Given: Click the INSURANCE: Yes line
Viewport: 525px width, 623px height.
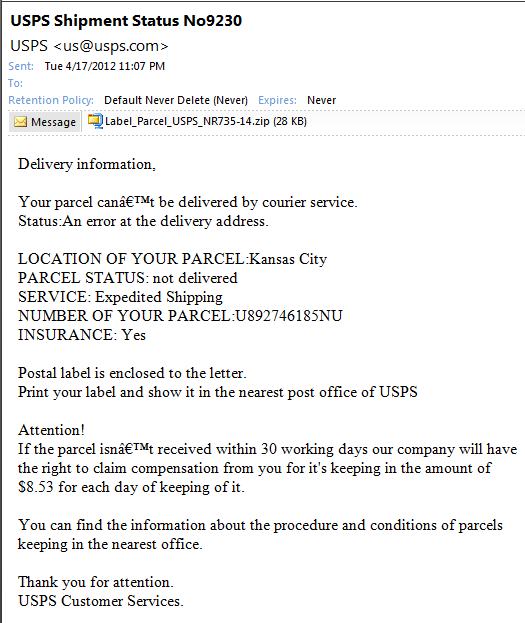Looking at the screenshot, I should point(82,335).
